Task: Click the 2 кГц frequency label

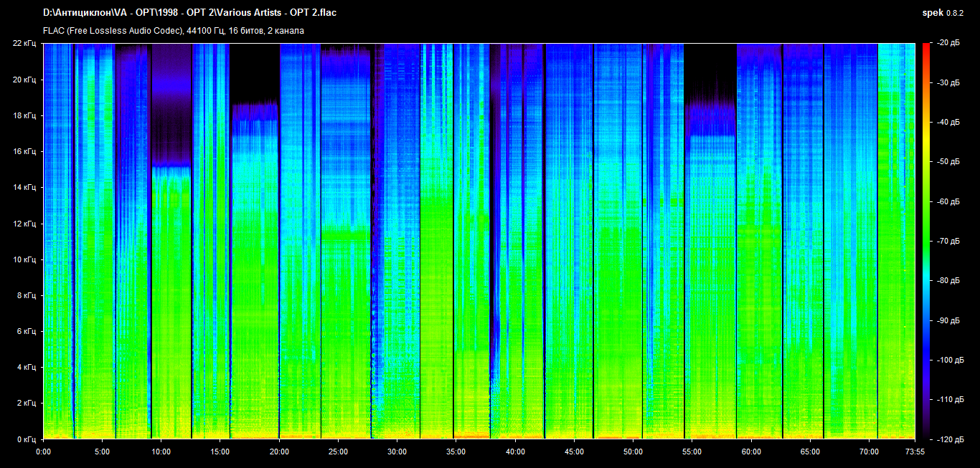Action: pyautogui.click(x=27, y=403)
